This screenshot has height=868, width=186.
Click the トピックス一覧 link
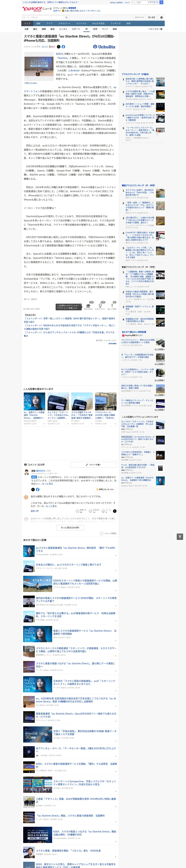coord(155,29)
